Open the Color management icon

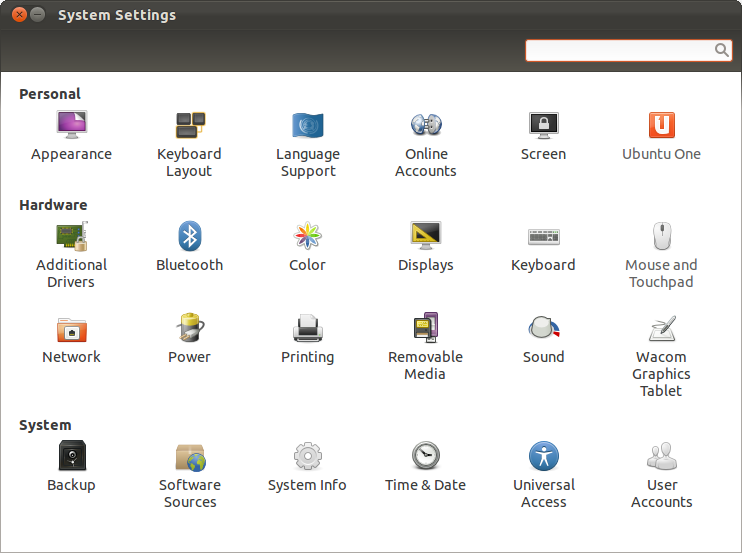(x=307, y=237)
